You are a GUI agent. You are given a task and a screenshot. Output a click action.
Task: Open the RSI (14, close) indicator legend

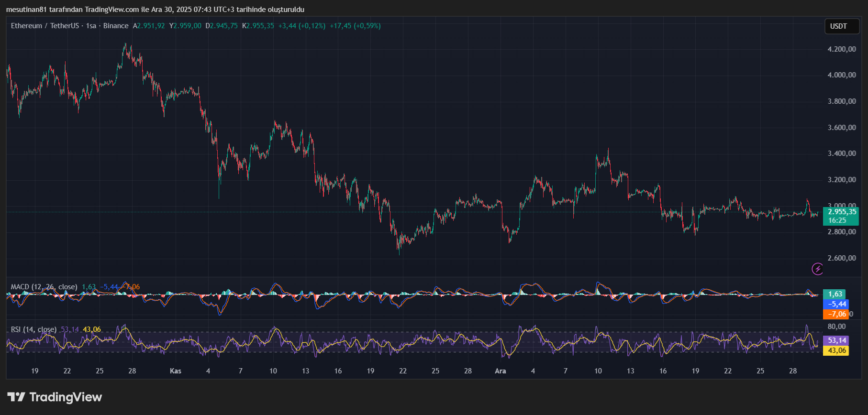pos(33,329)
